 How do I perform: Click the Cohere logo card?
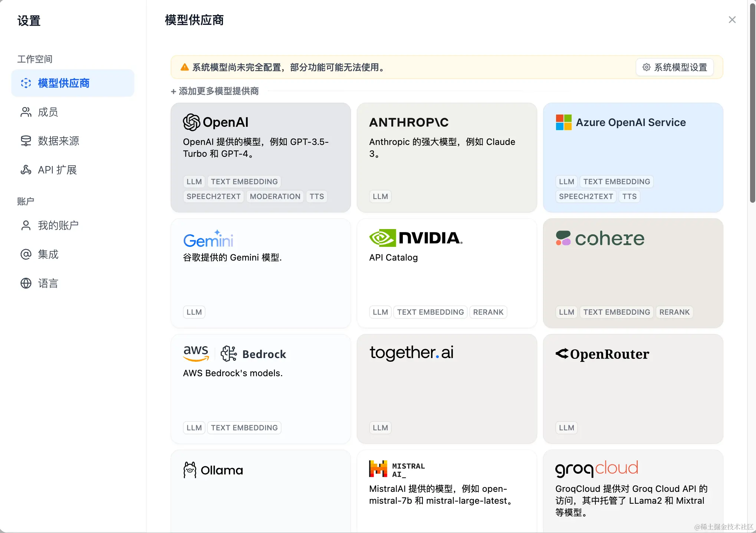point(600,239)
